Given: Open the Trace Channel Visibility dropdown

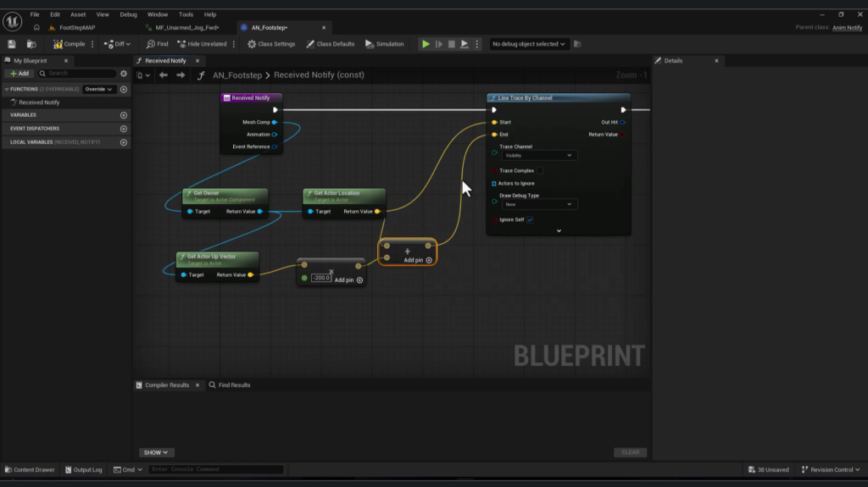Looking at the screenshot, I should (538, 156).
